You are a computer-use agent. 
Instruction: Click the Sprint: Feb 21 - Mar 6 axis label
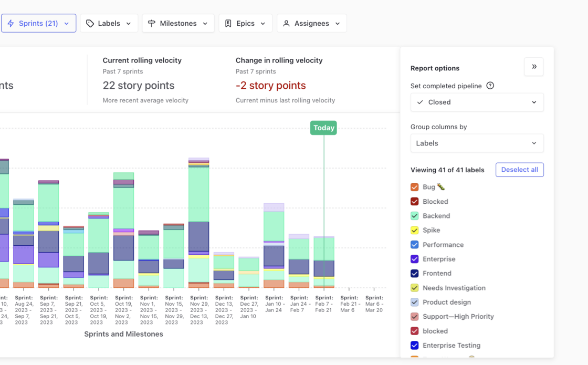point(349,304)
